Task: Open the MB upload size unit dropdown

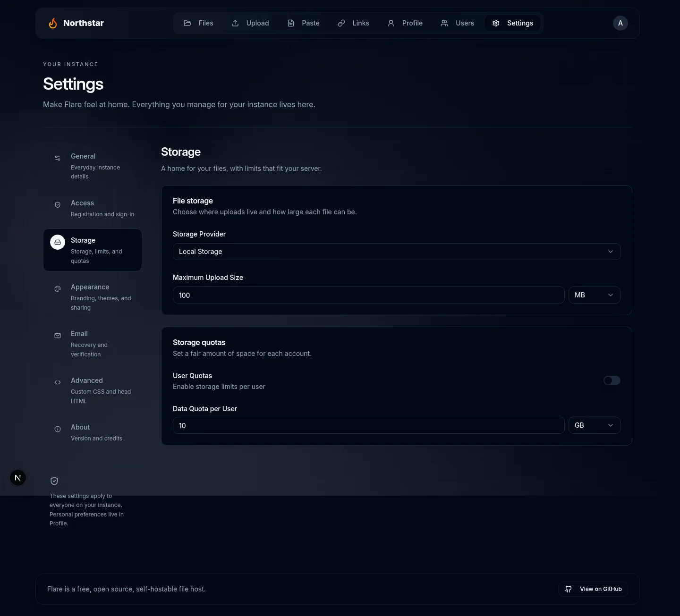Action: (x=595, y=295)
